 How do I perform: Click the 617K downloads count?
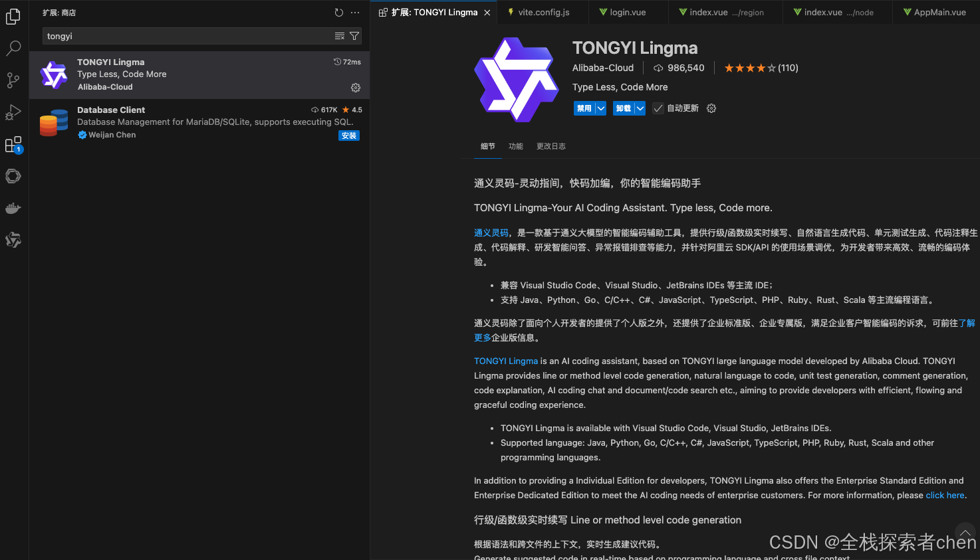(x=324, y=110)
